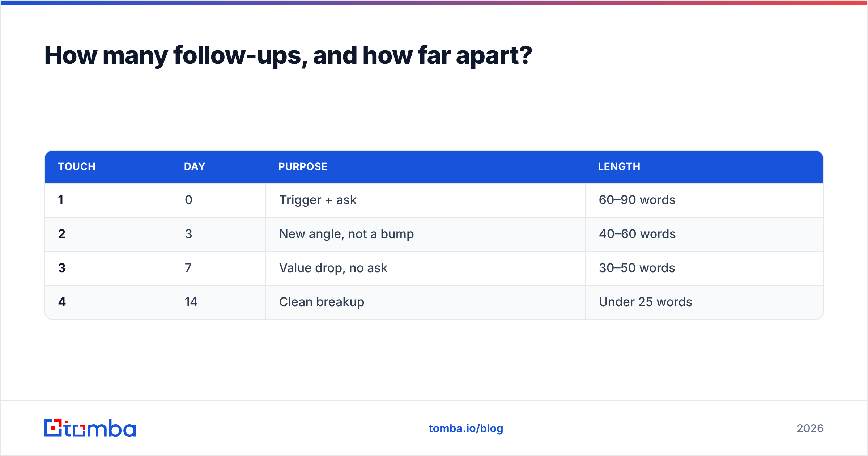Click the '30–50 words' cell
This screenshot has height=456, width=868.
[x=705, y=268]
